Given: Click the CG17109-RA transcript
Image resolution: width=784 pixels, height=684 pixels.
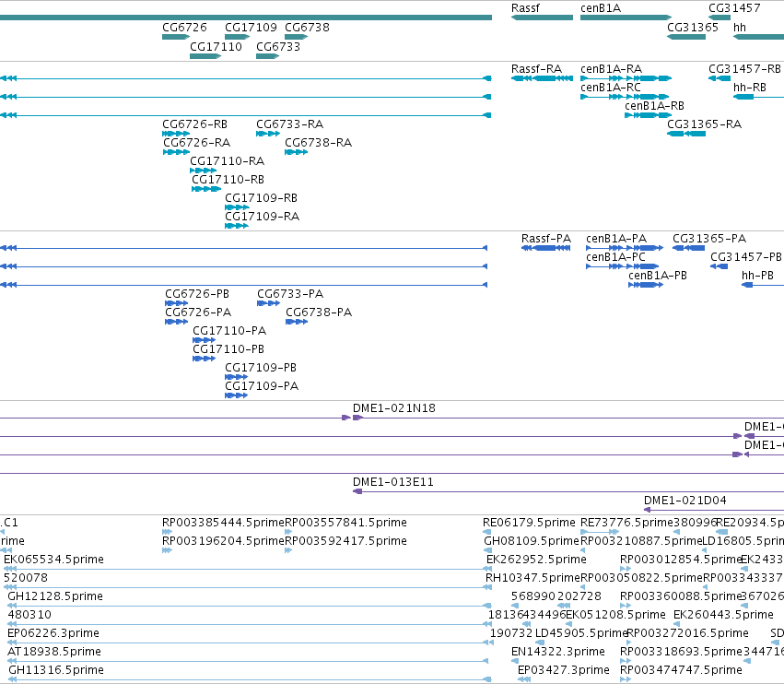Looking at the screenshot, I should tap(237, 226).
